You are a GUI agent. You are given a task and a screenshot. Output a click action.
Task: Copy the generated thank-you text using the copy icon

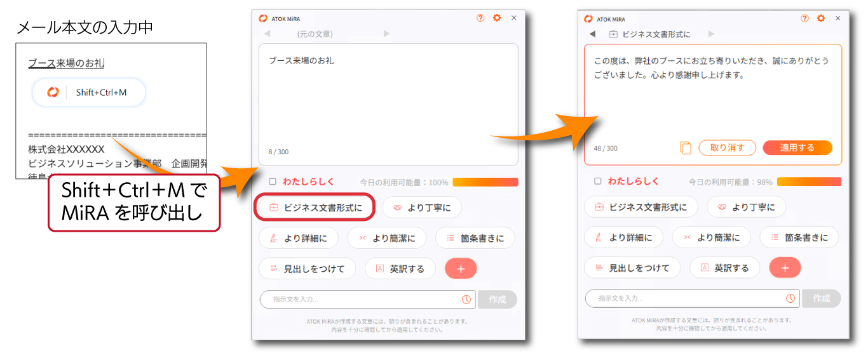pyautogui.click(x=685, y=148)
